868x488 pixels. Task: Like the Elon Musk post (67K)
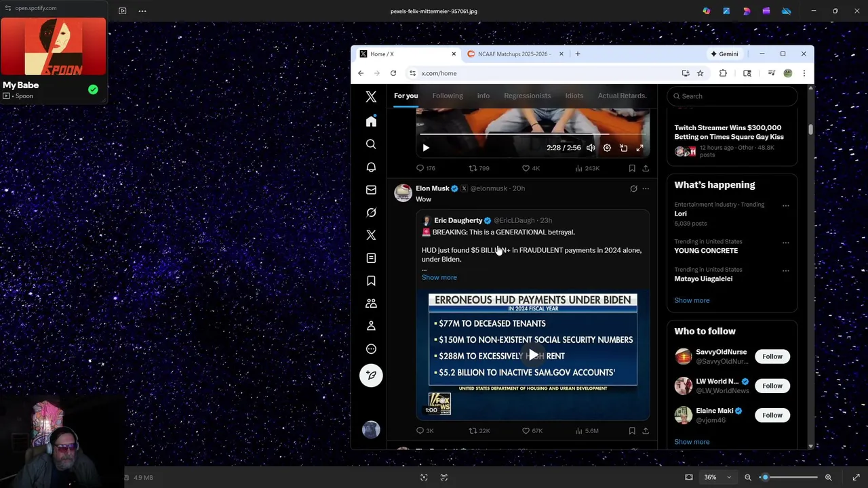[x=532, y=430]
